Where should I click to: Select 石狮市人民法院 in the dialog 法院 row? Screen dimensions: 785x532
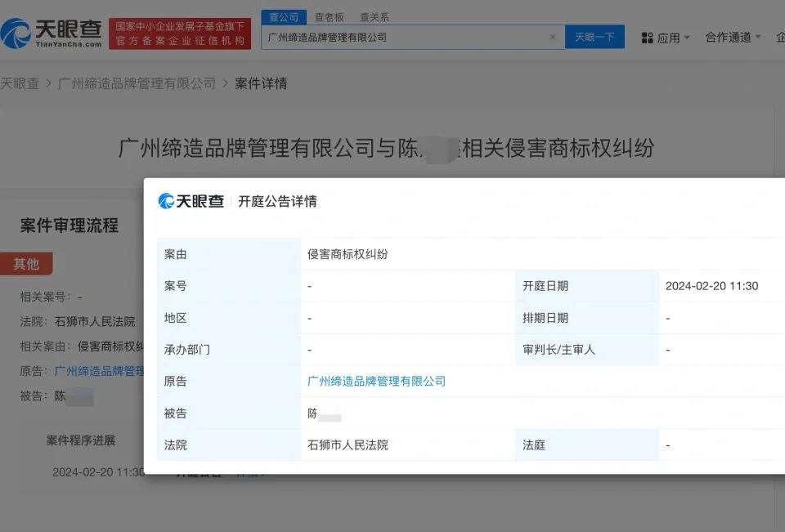coord(348,445)
